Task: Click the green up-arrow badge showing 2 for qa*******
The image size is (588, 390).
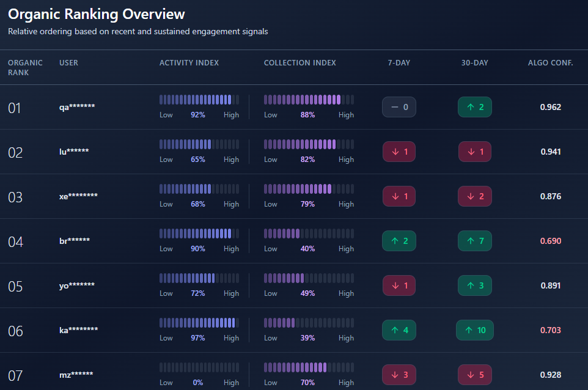Action: [x=475, y=107]
